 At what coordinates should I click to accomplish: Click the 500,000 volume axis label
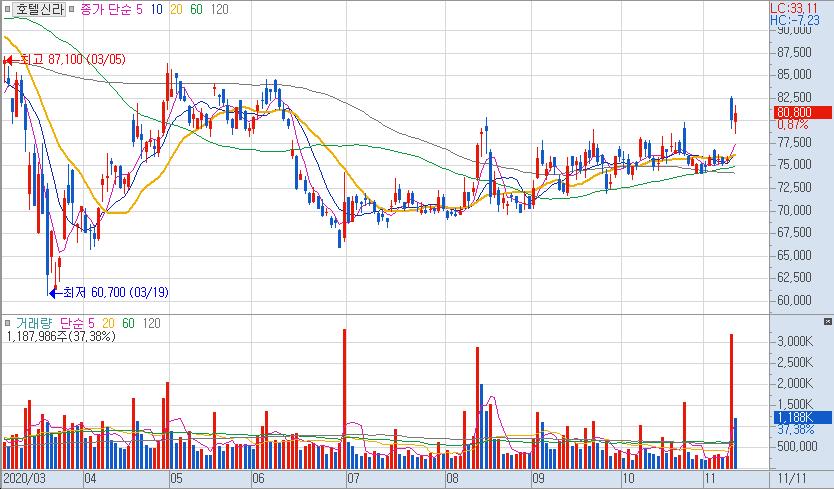tap(795, 446)
